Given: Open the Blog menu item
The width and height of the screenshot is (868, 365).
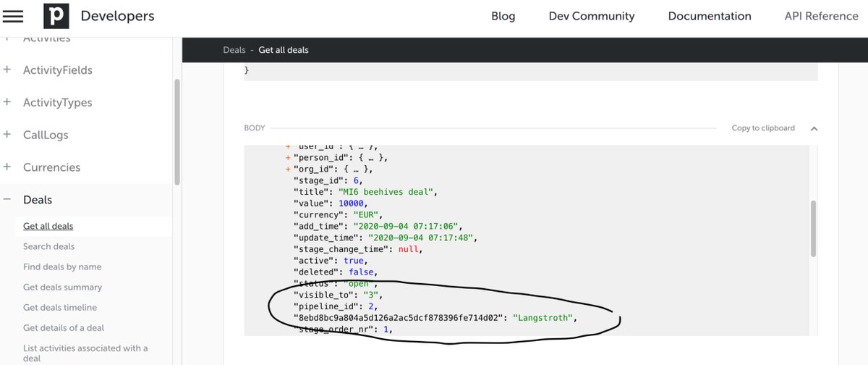Looking at the screenshot, I should click(x=503, y=16).
